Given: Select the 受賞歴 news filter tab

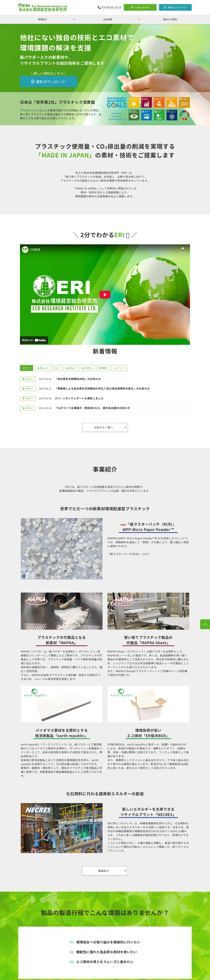Looking at the screenshot, I should (103, 368).
